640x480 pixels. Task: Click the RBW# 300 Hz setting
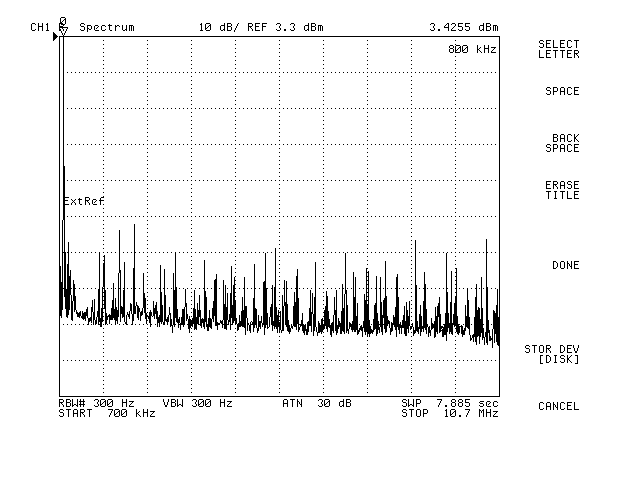pyautogui.click(x=96, y=403)
